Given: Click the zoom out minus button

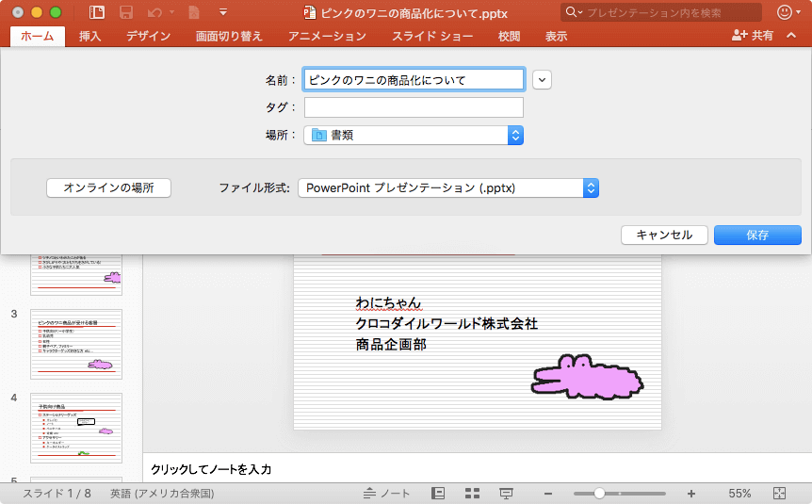Looking at the screenshot, I should (548, 493).
